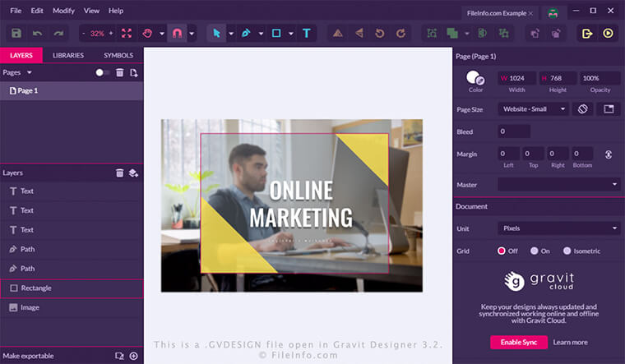Click the Export icon in toolbar
The height and width of the screenshot is (364, 625).
(587, 34)
